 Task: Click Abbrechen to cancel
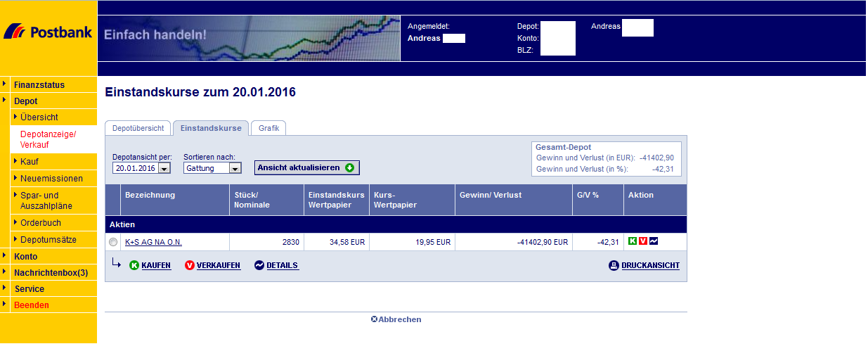point(396,319)
